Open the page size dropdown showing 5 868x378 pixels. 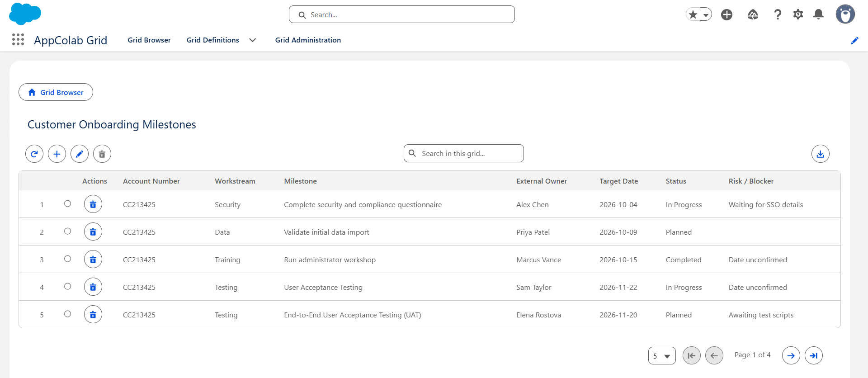tap(662, 356)
